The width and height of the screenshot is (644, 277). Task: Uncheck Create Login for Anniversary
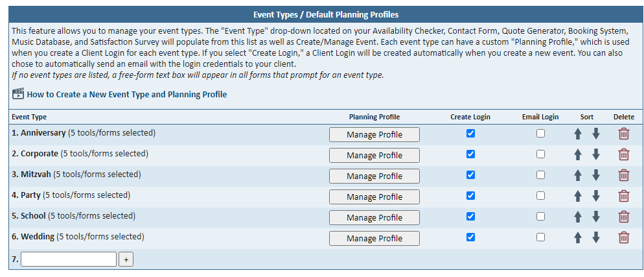470,133
